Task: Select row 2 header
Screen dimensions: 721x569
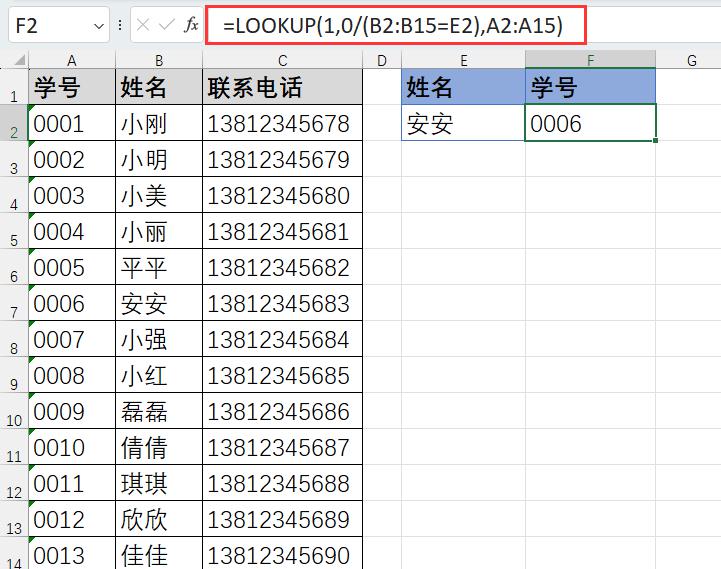Action: coord(14,123)
